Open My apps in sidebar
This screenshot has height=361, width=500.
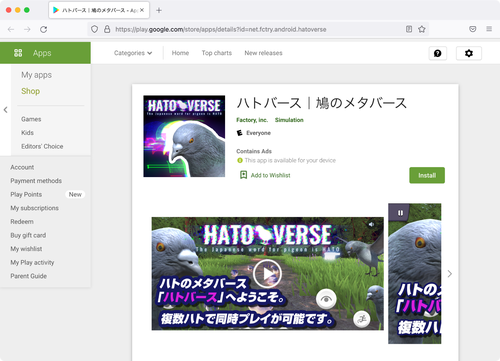point(36,75)
